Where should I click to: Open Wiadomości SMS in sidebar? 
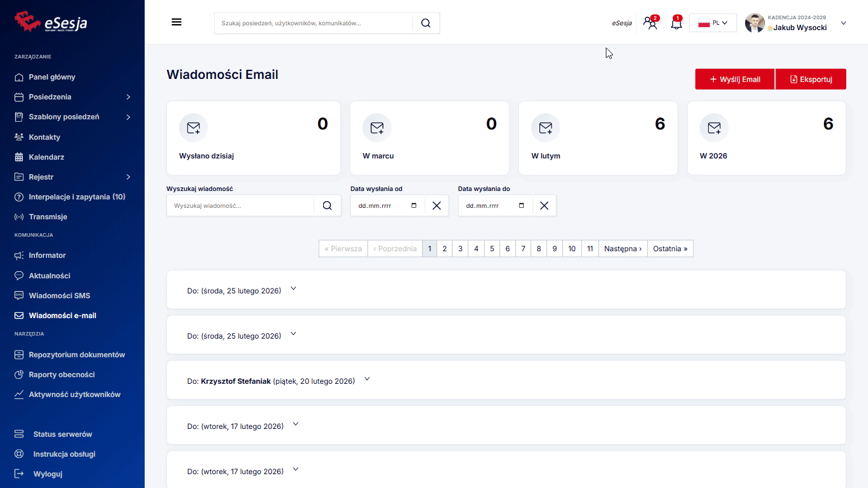(x=59, y=296)
